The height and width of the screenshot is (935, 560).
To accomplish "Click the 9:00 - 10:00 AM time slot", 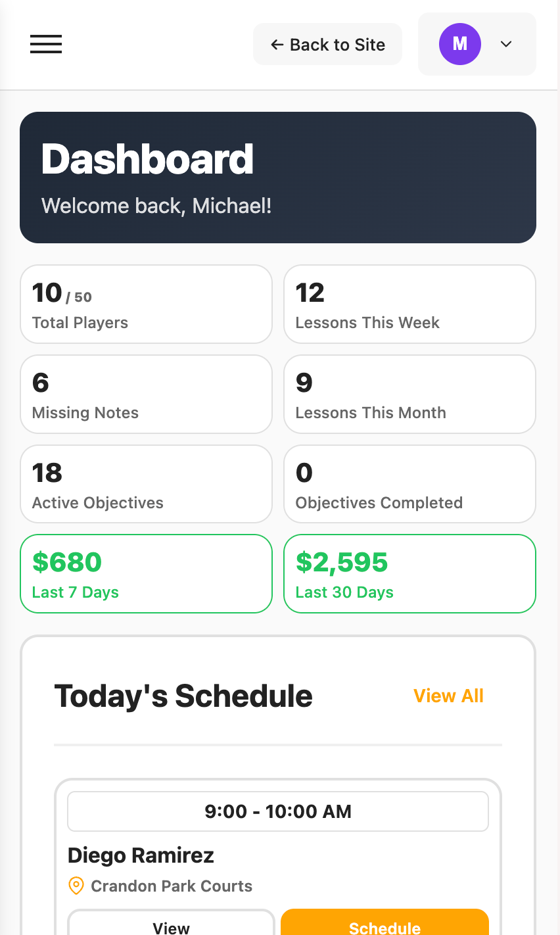I will coord(278,811).
